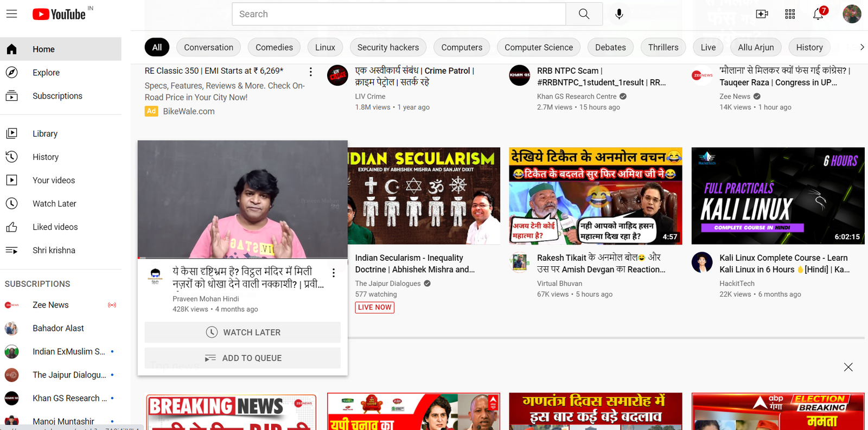Image resolution: width=868 pixels, height=430 pixels.
Task: Open ad options three-dot menu
Action: pos(310,72)
